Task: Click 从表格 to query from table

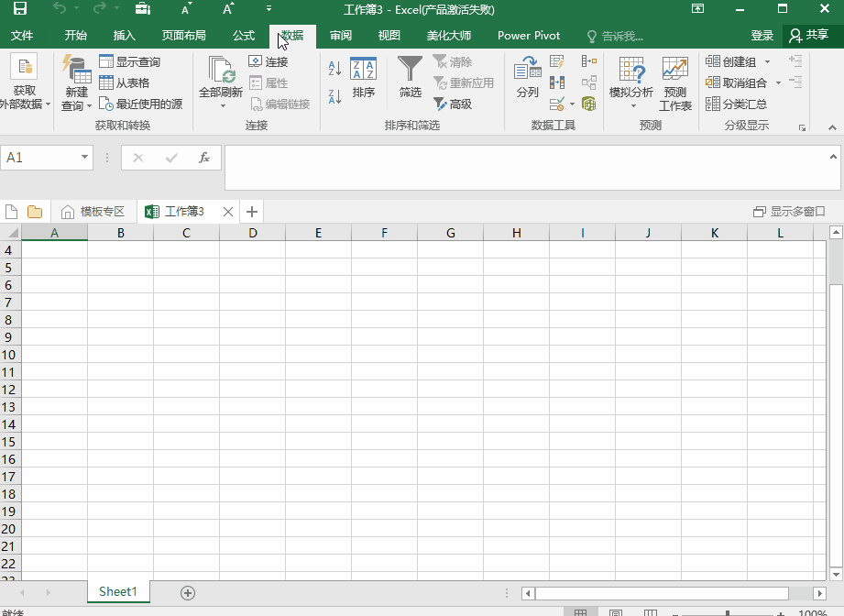Action: [125, 82]
